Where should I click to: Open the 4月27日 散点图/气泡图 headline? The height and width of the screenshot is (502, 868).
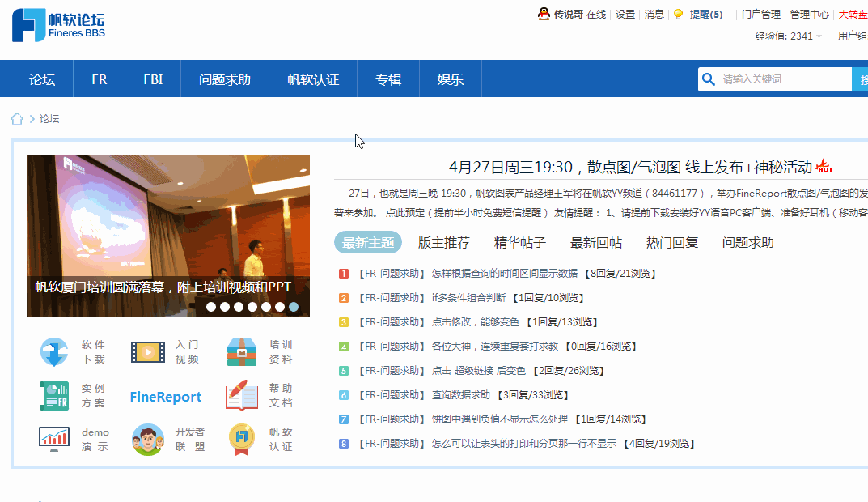630,167
